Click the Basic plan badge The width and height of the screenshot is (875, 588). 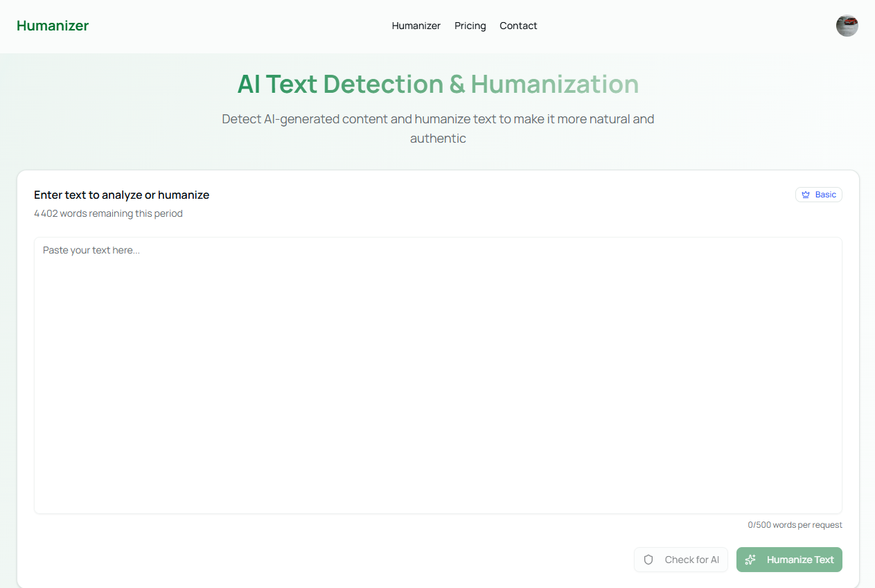[x=819, y=195]
